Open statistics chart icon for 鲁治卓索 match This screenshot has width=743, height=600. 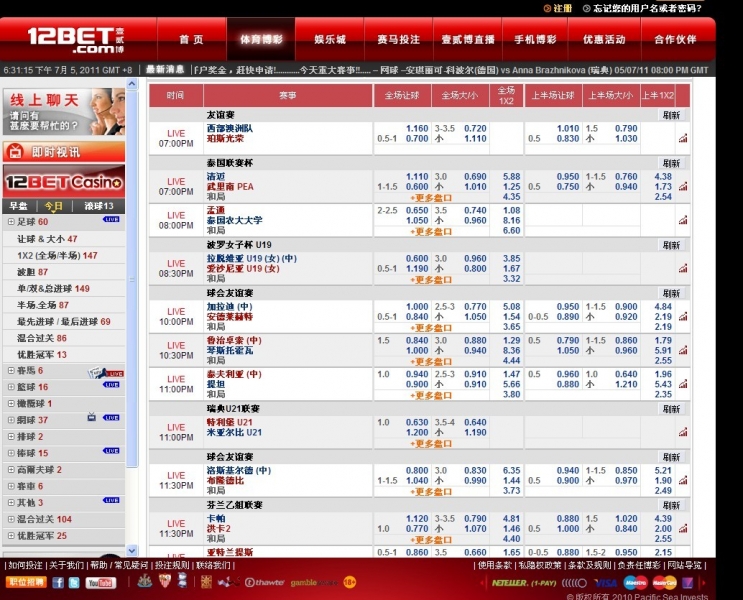click(x=683, y=350)
